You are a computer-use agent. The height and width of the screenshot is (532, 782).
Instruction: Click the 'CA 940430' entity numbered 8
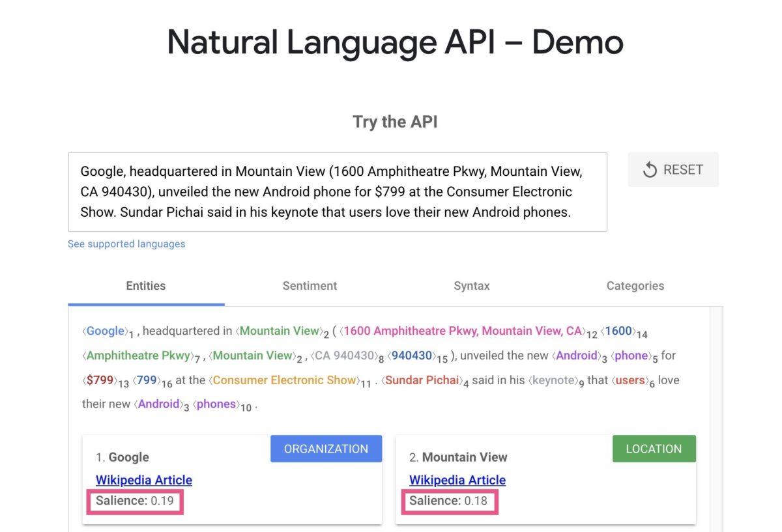pyautogui.click(x=345, y=356)
